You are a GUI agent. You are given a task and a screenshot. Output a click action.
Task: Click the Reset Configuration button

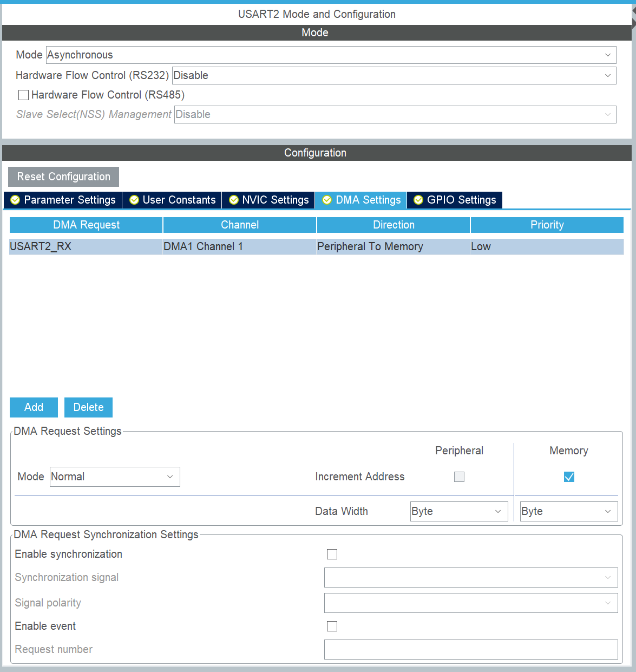(63, 177)
